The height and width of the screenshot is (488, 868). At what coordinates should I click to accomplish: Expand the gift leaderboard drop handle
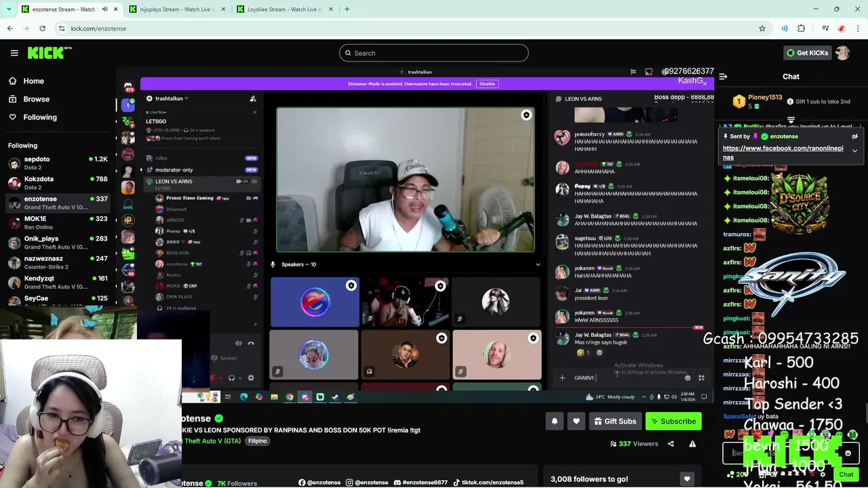(791, 119)
